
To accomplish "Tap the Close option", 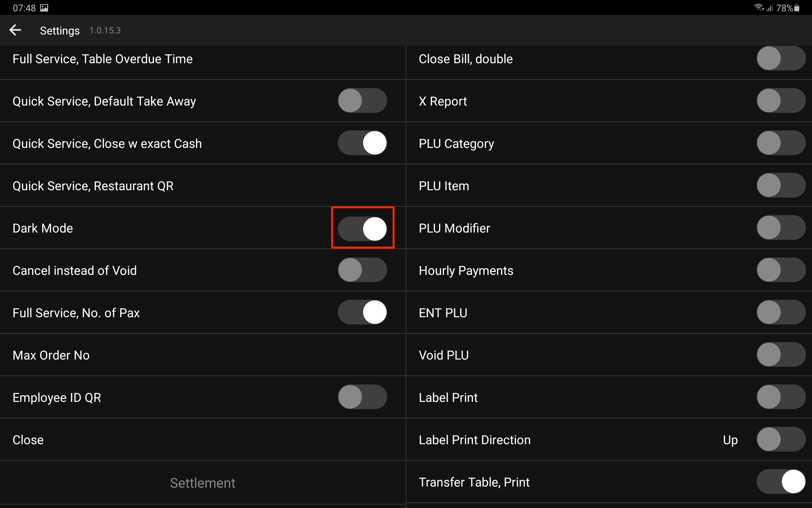I will (x=28, y=440).
